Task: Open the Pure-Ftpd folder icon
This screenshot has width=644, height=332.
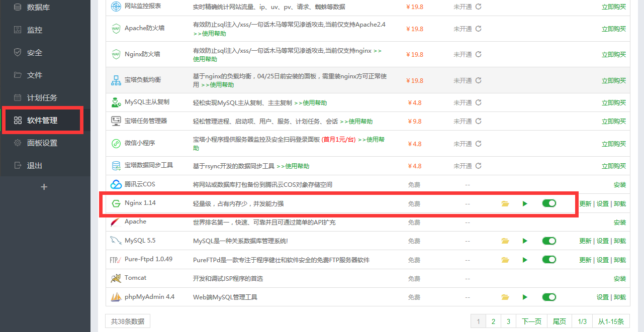Action: pyautogui.click(x=505, y=260)
